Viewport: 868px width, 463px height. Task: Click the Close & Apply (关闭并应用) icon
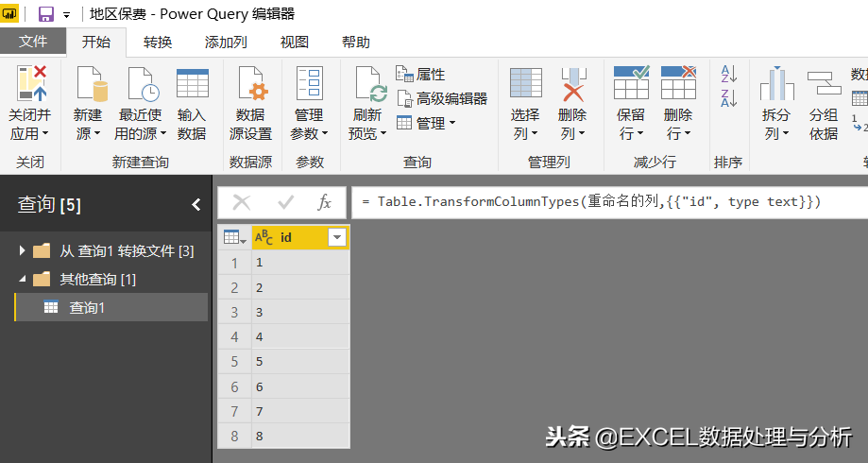[31, 83]
